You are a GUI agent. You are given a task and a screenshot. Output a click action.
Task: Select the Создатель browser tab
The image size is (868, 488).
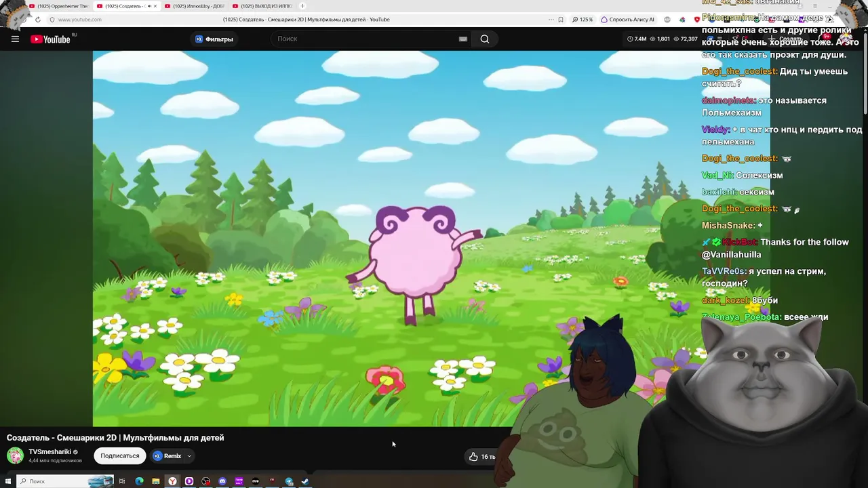pyautogui.click(x=125, y=6)
